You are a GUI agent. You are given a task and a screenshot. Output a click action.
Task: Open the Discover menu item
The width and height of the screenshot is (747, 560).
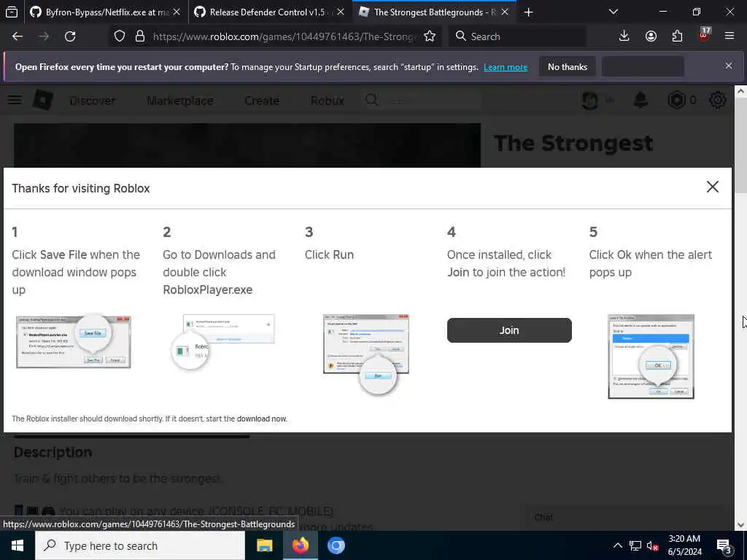click(x=92, y=101)
